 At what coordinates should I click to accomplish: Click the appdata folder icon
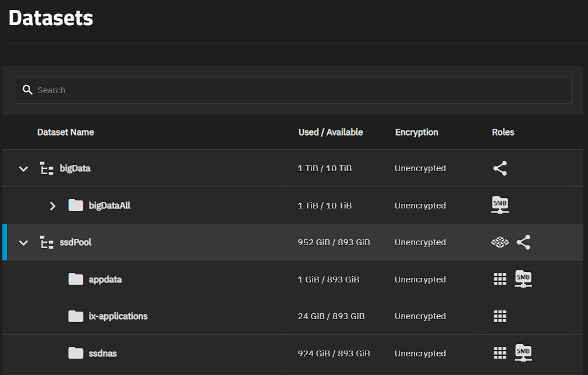[x=76, y=279]
